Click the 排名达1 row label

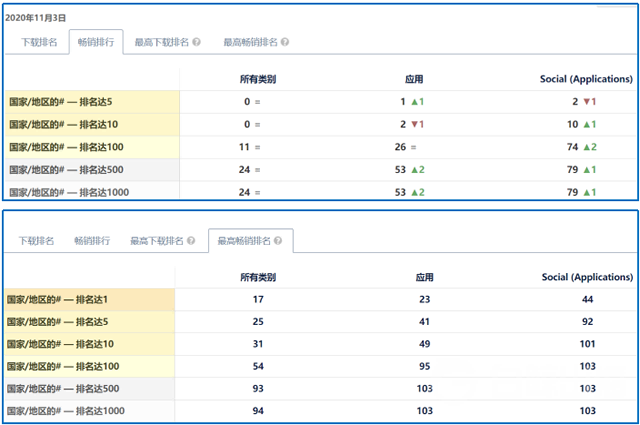[58, 299]
